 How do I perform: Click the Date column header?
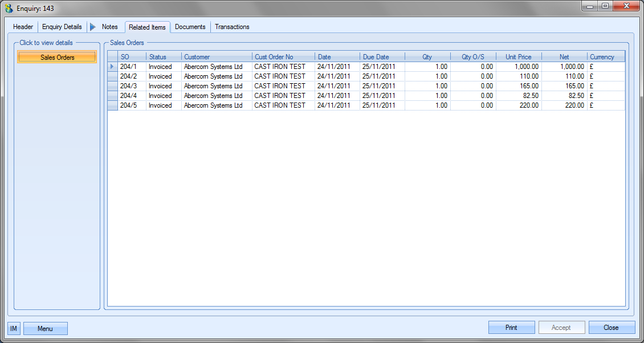[337, 57]
